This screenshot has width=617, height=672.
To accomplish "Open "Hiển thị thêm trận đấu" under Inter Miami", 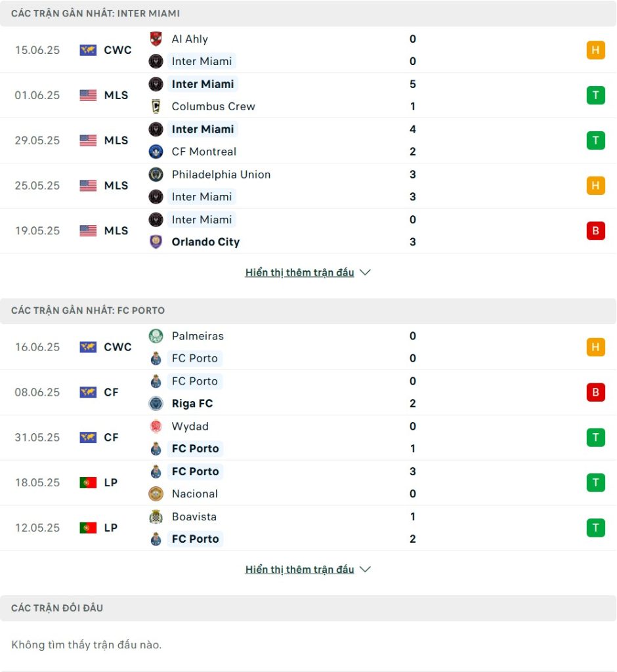I will pyautogui.click(x=299, y=272).
